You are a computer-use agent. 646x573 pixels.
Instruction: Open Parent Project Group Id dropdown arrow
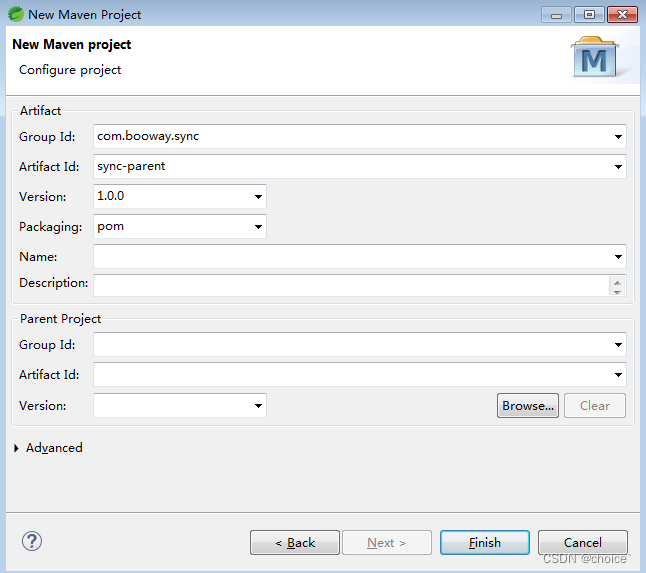pos(618,344)
